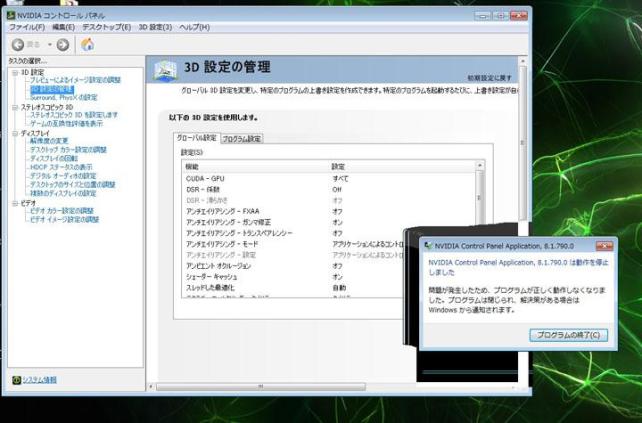Click the system information icon at bottom left

click(16, 380)
